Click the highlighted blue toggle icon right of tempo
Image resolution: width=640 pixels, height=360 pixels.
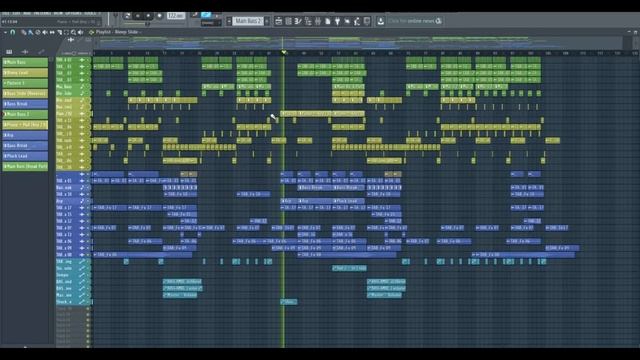tap(206, 15)
